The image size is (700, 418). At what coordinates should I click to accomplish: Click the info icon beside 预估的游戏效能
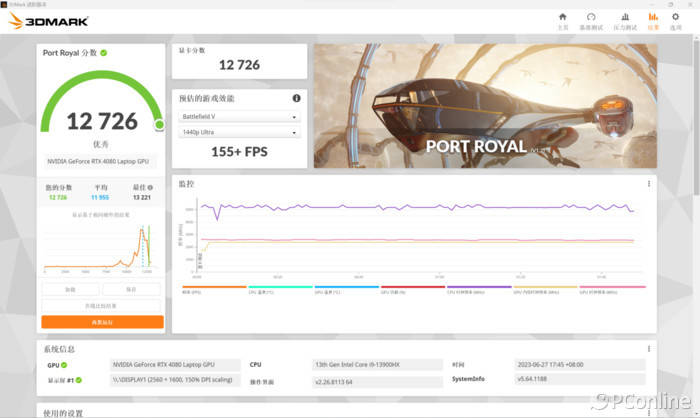(x=296, y=98)
